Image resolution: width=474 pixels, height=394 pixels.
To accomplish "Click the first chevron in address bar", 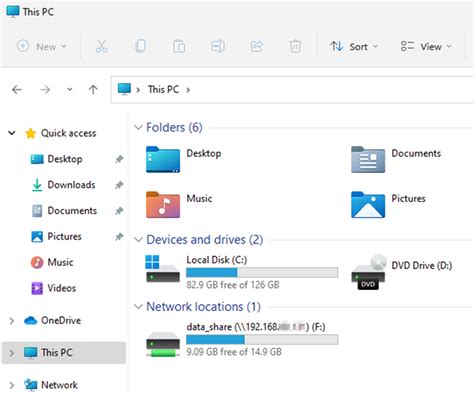I will click(x=138, y=90).
